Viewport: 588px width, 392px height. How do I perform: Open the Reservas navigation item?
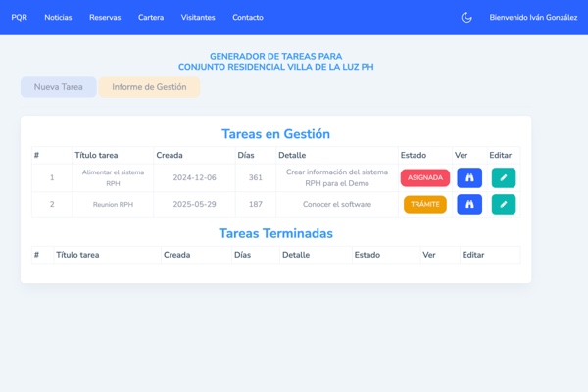(105, 18)
